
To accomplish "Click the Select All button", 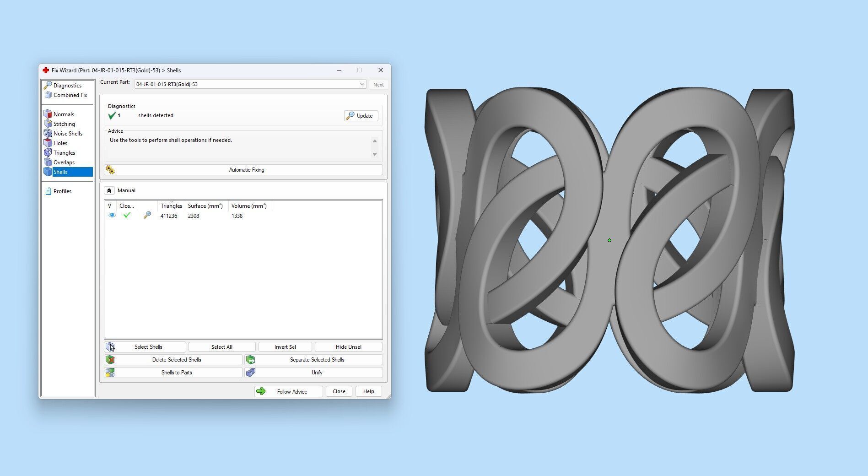I will pyautogui.click(x=222, y=347).
